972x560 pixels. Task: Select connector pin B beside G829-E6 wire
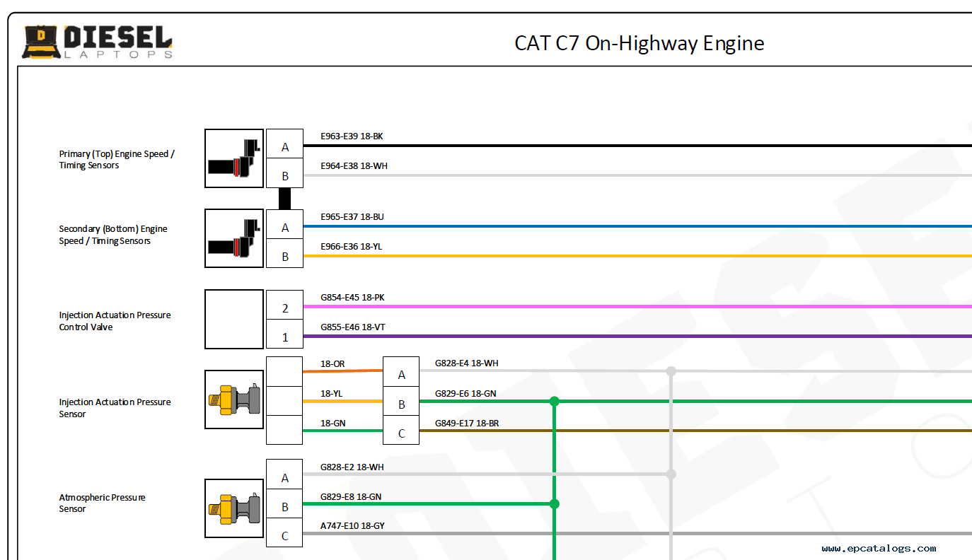tap(401, 401)
